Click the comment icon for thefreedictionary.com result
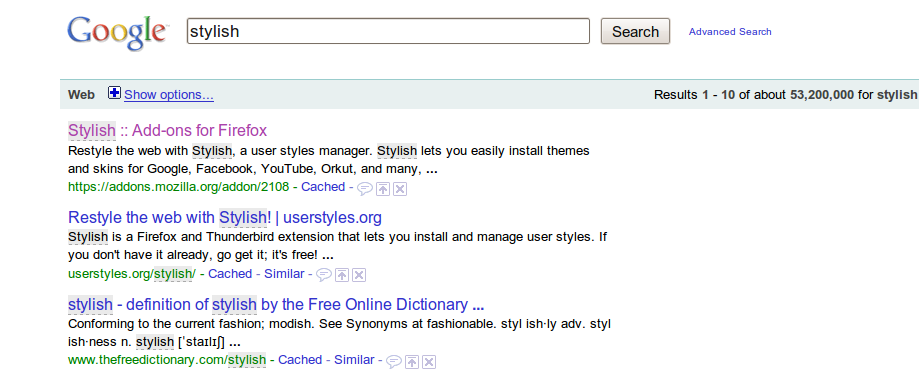Screen dimensions: 919x373 point(394,361)
